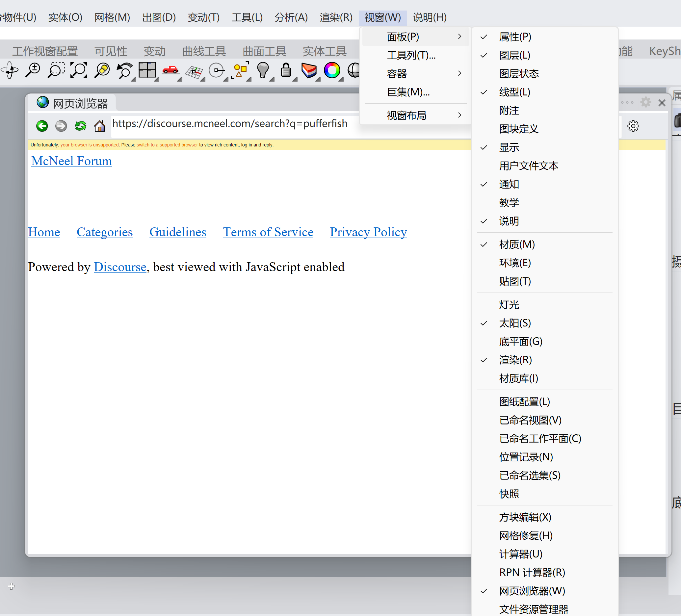Select the Zoom Extents tool
This screenshot has height=616, width=681.
coord(79,70)
